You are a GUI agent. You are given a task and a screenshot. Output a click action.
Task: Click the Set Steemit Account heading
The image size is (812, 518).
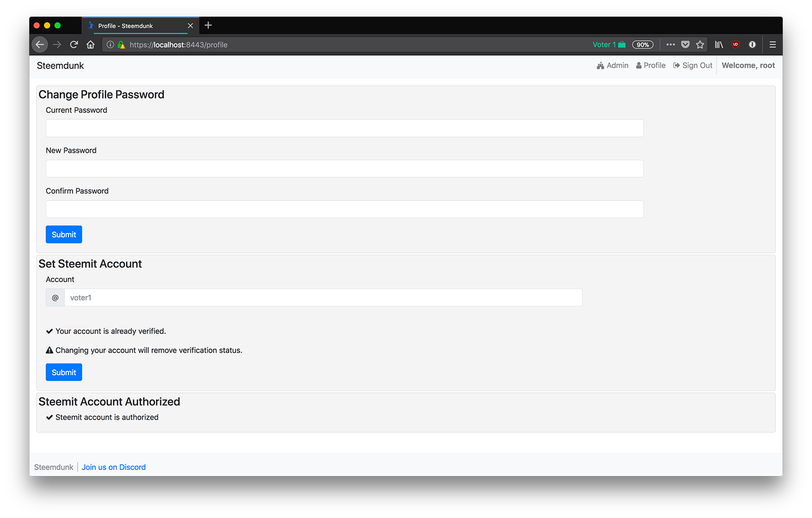pos(90,264)
